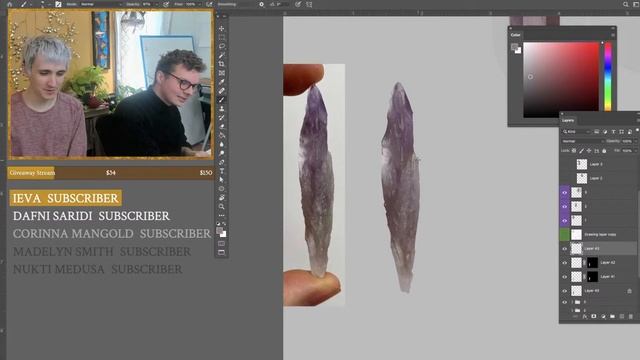Add layer mask from Layers panel bottom
The image size is (640, 360).
click(x=594, y=316)
